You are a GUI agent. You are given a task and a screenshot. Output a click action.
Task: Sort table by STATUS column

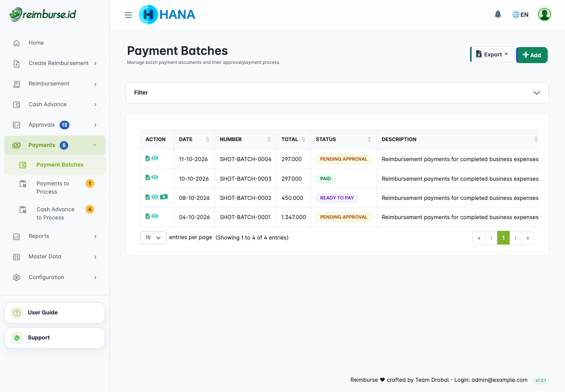pyautogui.click(x=344, y=140)
